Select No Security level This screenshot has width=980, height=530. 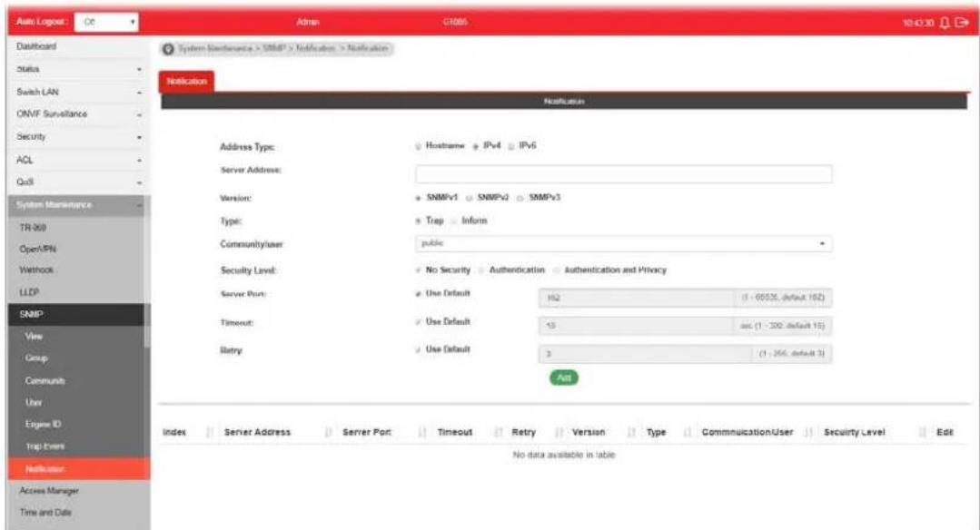point(418,270)
